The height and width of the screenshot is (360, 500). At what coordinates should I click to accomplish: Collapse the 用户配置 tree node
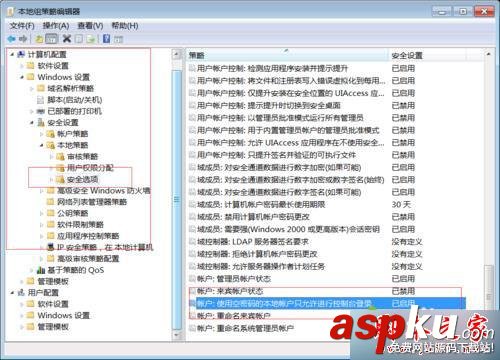pos(12,293)
